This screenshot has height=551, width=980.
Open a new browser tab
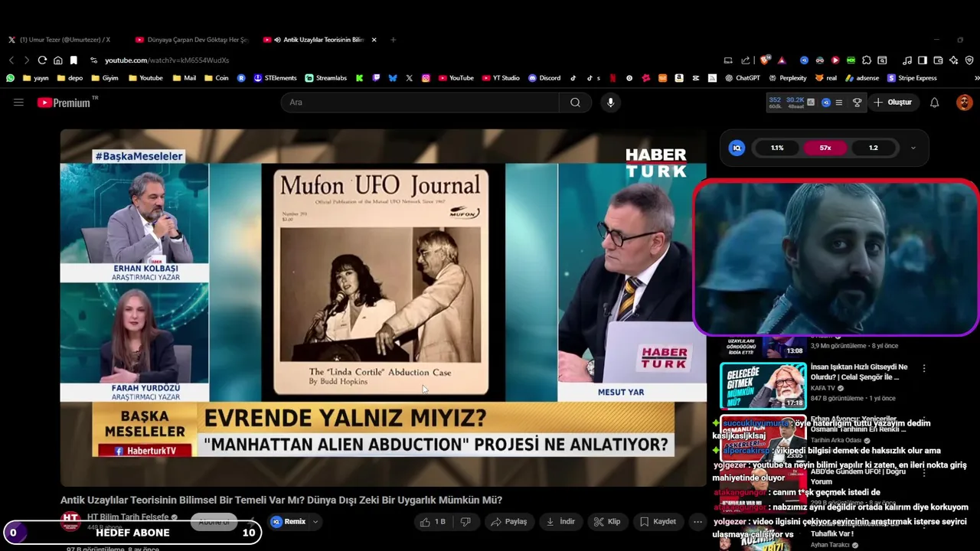pos(394,40)
